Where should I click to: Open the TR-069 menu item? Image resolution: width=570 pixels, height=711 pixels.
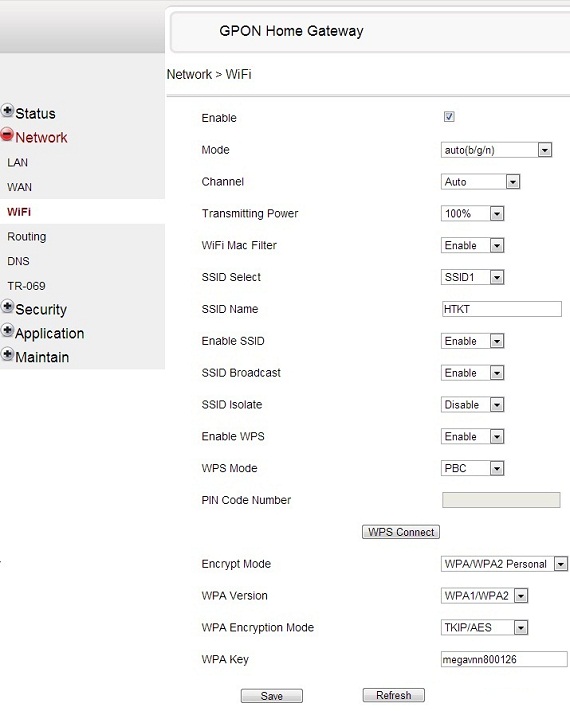tap(26, 286)
